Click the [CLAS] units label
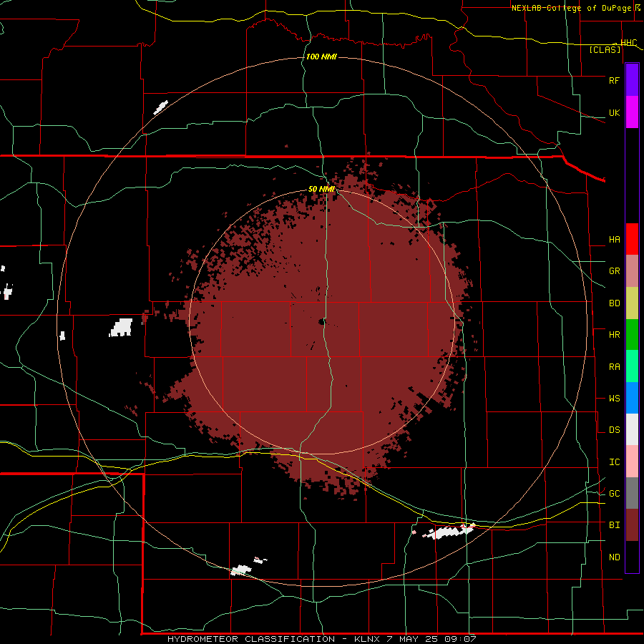 (x=605, y=50)
